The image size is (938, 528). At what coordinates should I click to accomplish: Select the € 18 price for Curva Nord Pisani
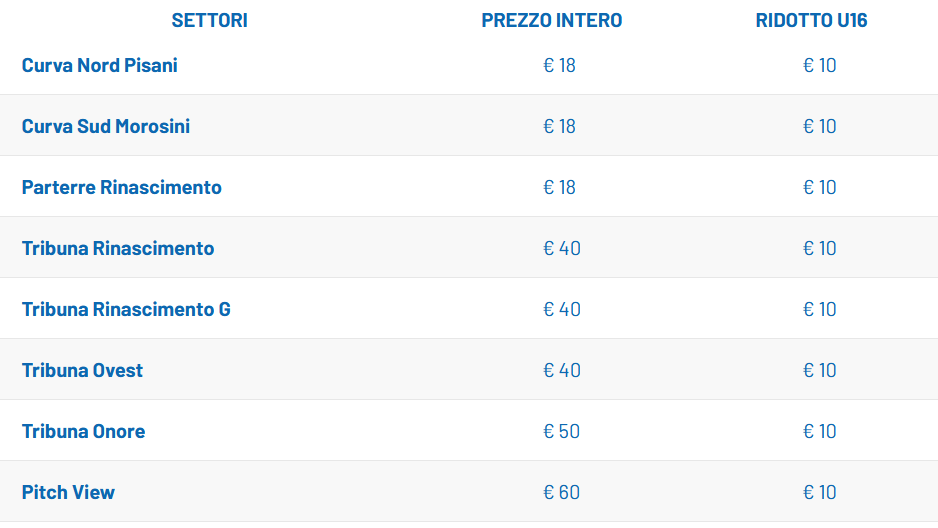[x=559, y=66]
